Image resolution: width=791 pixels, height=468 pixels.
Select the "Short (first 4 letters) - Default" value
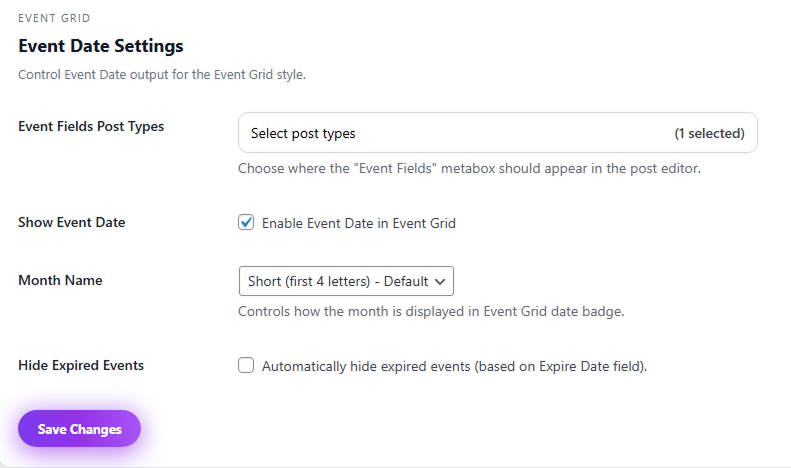point(338,281)
